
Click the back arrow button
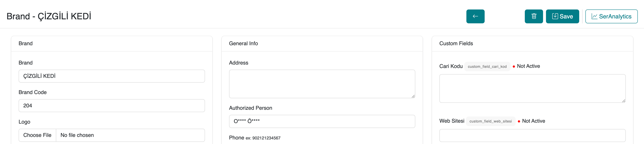(475, 16)
